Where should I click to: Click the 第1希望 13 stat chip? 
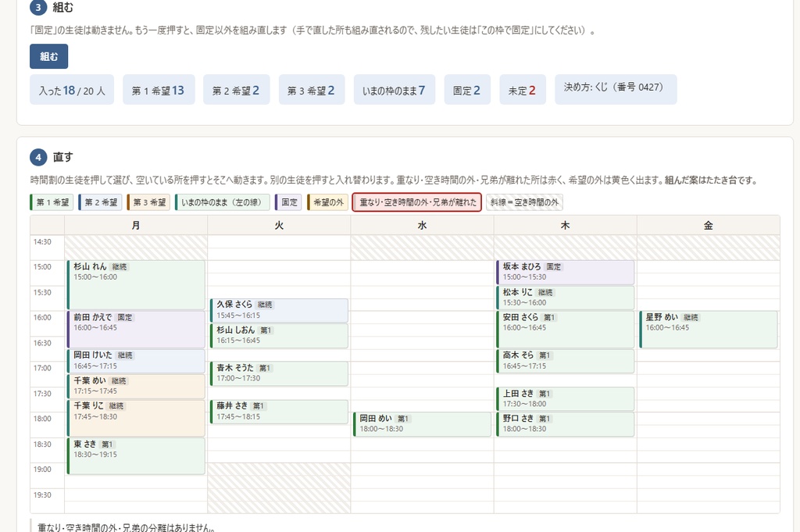[159, 90]
